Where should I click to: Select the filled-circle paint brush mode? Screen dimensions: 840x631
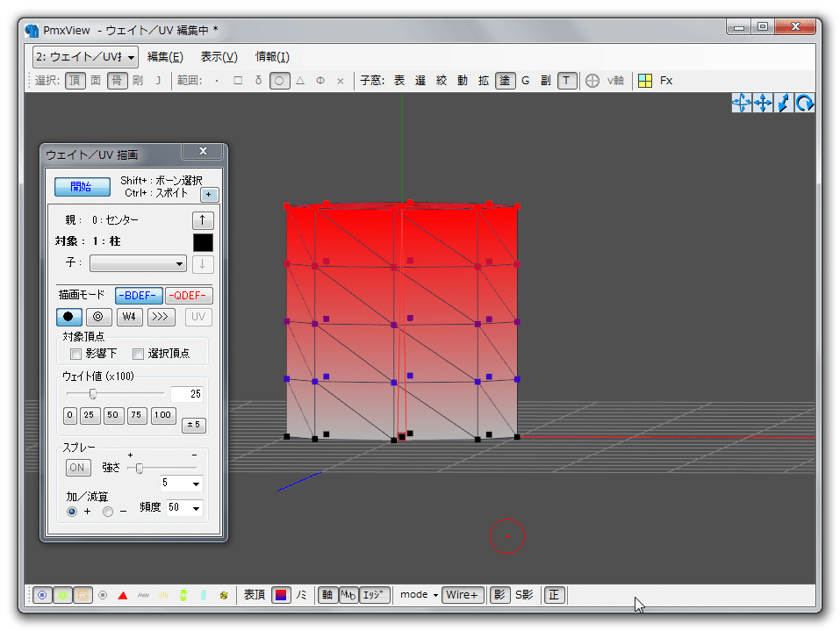pyautogui.click(x=68, y=317)
